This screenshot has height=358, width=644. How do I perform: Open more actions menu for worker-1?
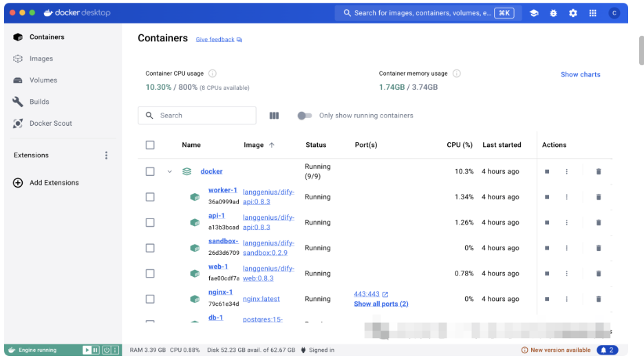click(x=566, y=197)
